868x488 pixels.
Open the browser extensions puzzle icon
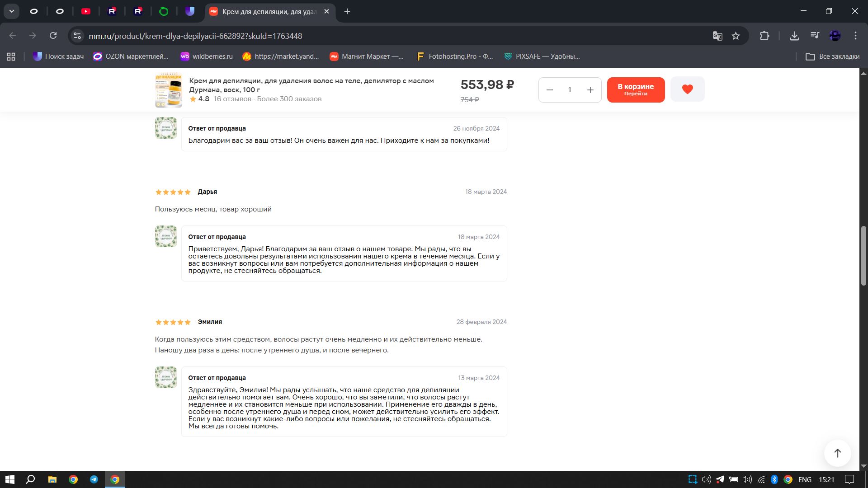click(x=764, y=36)
